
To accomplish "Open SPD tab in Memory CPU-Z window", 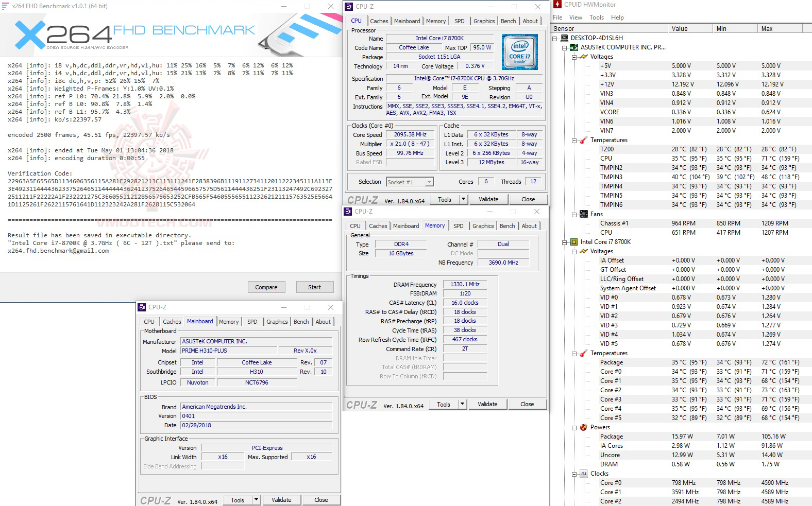I will pos(459,226).
